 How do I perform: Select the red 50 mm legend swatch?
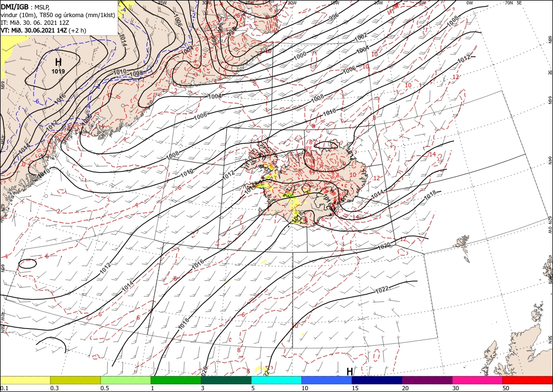click(528, 380)
